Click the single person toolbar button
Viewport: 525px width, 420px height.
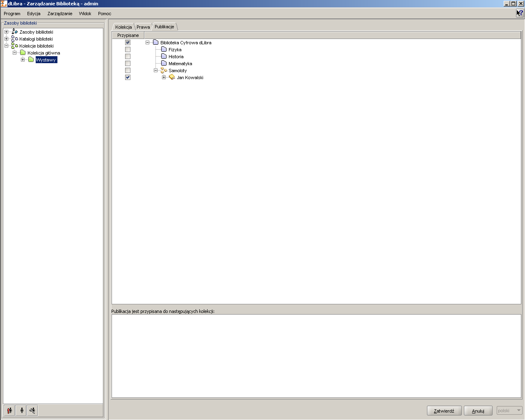(x=21, y=411)
